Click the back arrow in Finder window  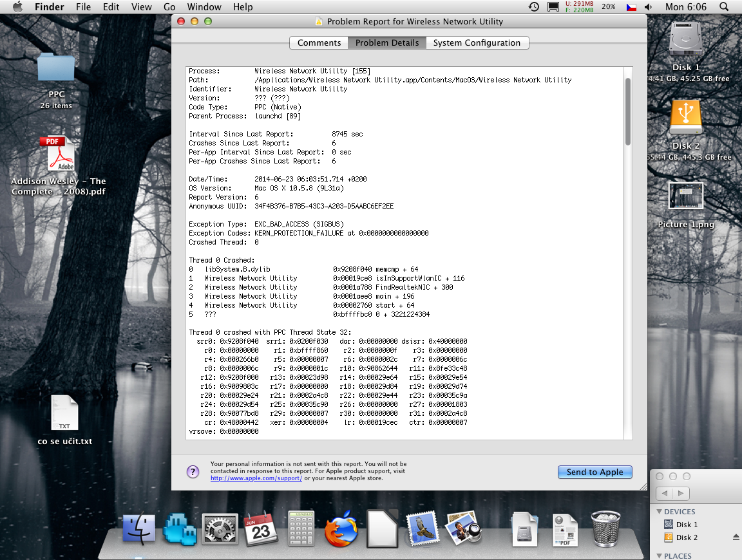coord(665,493)
